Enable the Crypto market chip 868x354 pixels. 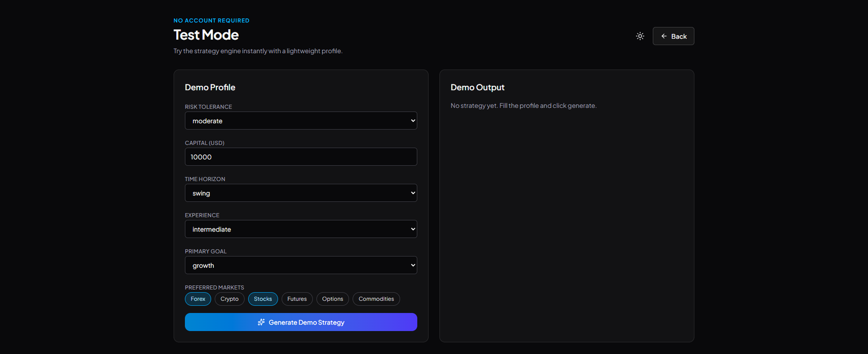229,299
